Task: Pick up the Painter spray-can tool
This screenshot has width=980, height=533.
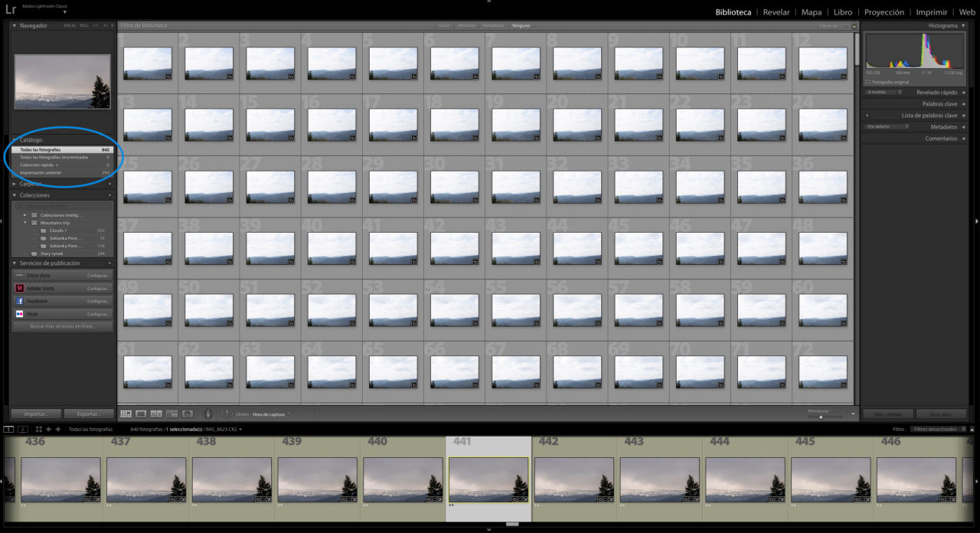Action: click(208, 414)
